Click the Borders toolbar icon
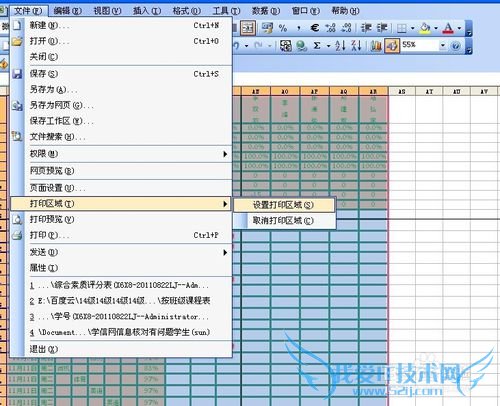This screenshot has width=500, height=406. click(402, 29)
